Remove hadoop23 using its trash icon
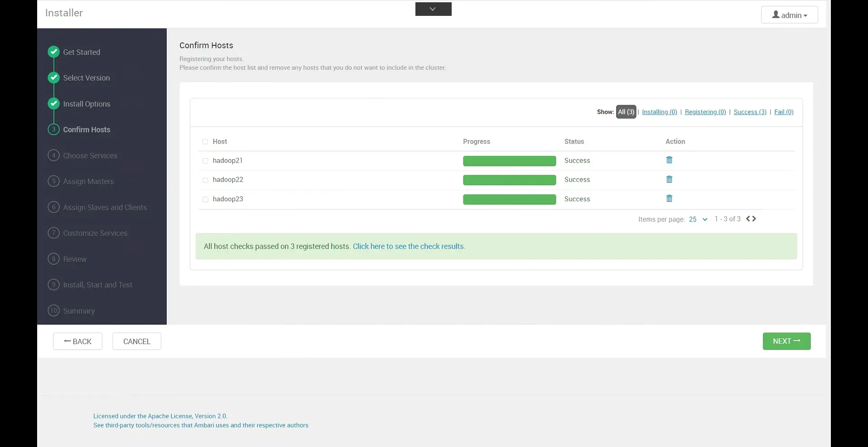 (669, 199)
